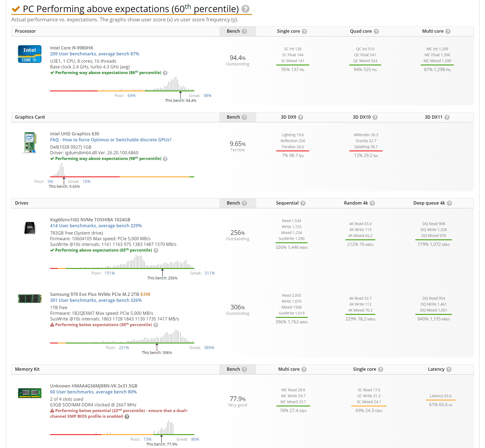Click Poor 5% value under graphics graph

tap(50, 182)
